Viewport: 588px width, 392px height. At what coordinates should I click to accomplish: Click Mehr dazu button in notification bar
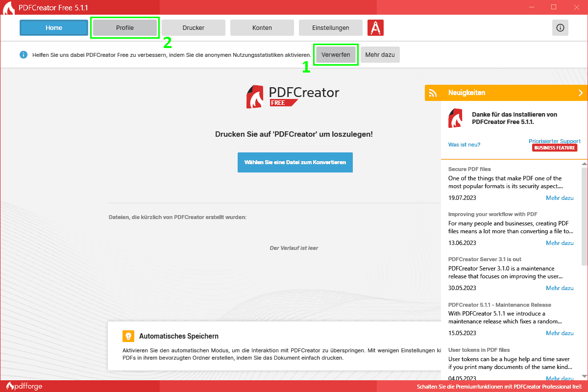click(x=380, y=55)
